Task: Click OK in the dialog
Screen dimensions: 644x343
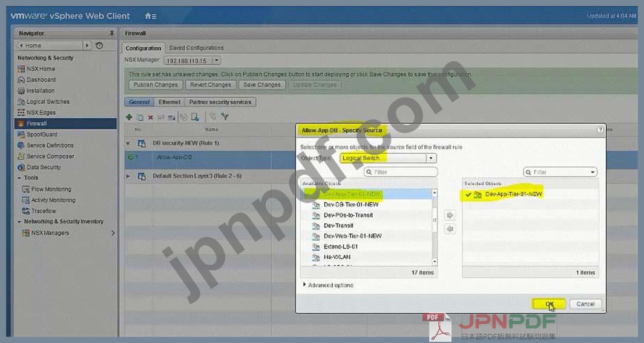Action: point(549,304)
